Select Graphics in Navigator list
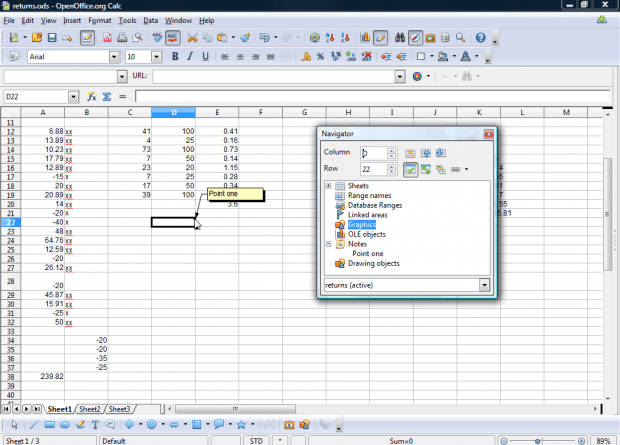The width and height of the screenshot is (620, 445). (362, 225)
